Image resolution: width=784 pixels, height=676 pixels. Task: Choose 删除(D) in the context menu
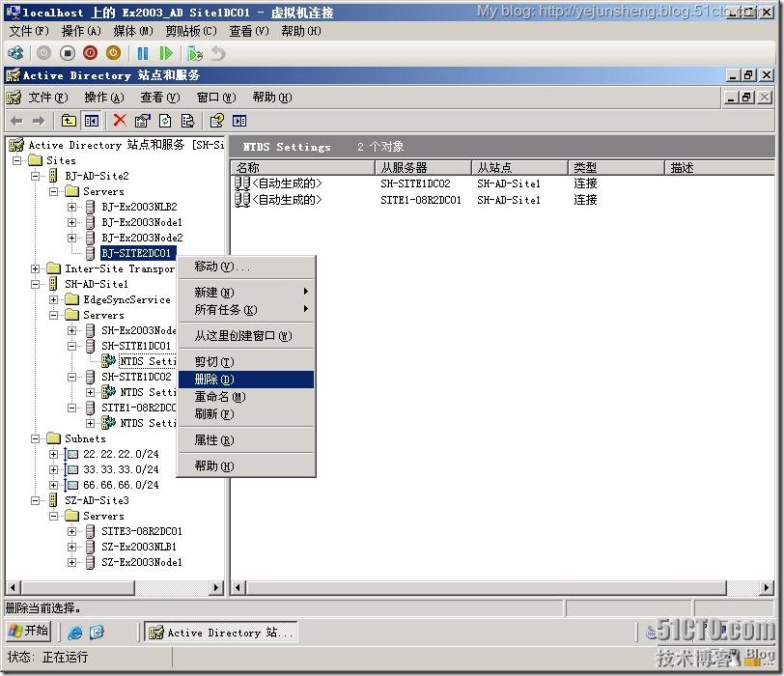point(246,380)
